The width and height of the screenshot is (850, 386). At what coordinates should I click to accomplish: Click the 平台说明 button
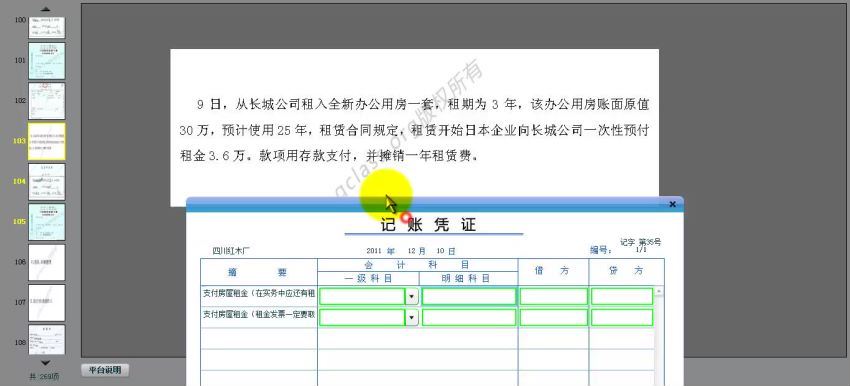(x=105, y=370)
